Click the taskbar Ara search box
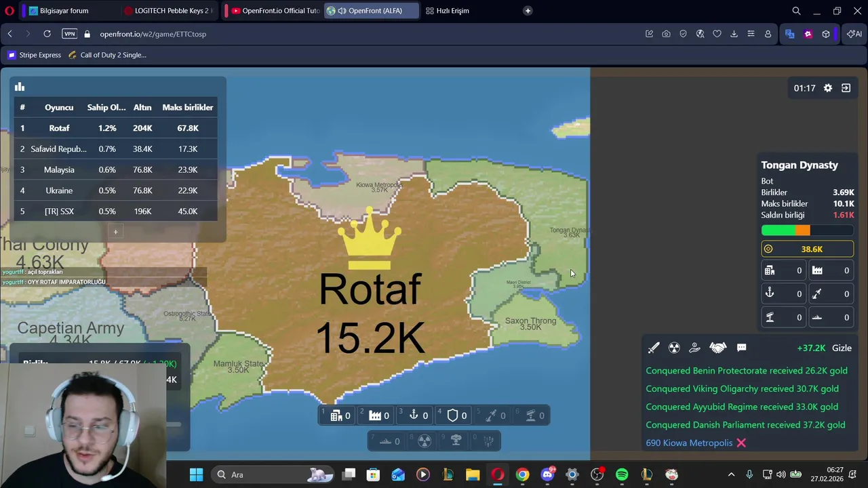 pos(271,474)
